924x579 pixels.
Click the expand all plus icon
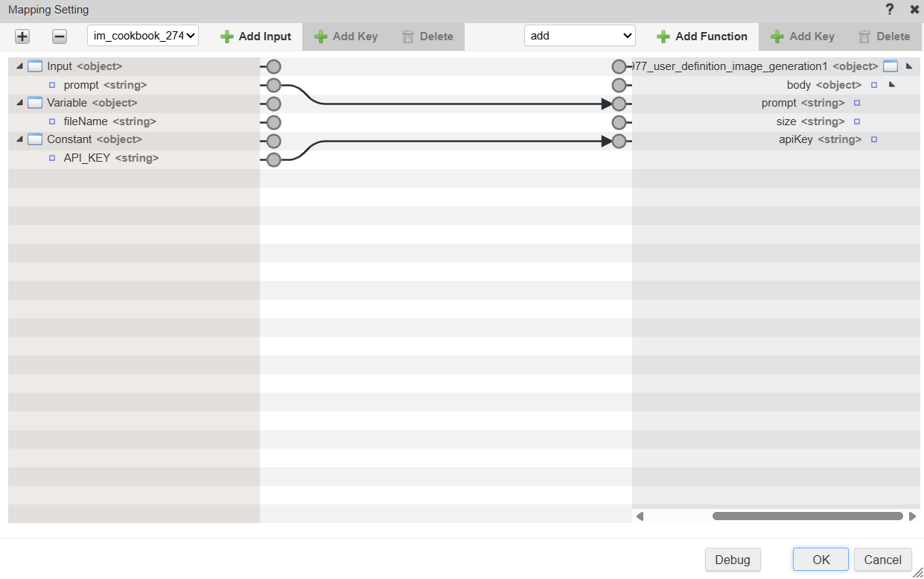[x=22, y=37]
